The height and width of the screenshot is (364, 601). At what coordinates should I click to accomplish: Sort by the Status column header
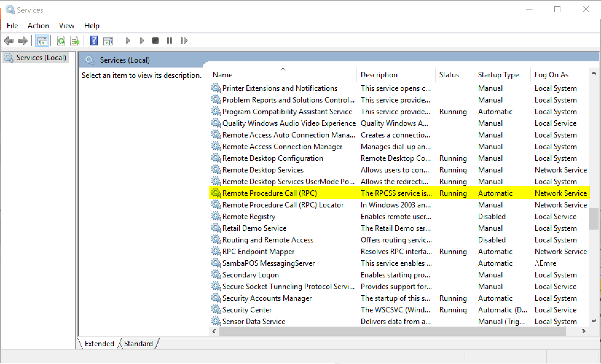coord(449,75)
